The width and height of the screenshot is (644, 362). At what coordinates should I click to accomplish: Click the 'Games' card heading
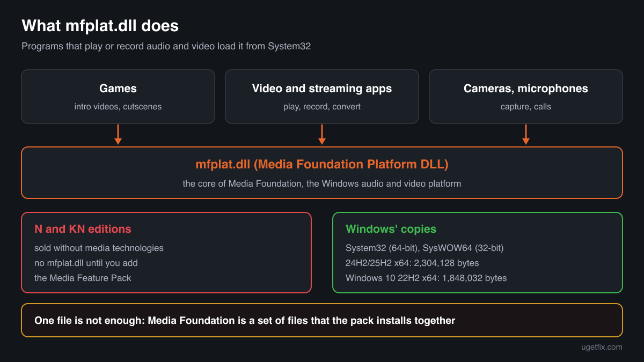point(118,88)
